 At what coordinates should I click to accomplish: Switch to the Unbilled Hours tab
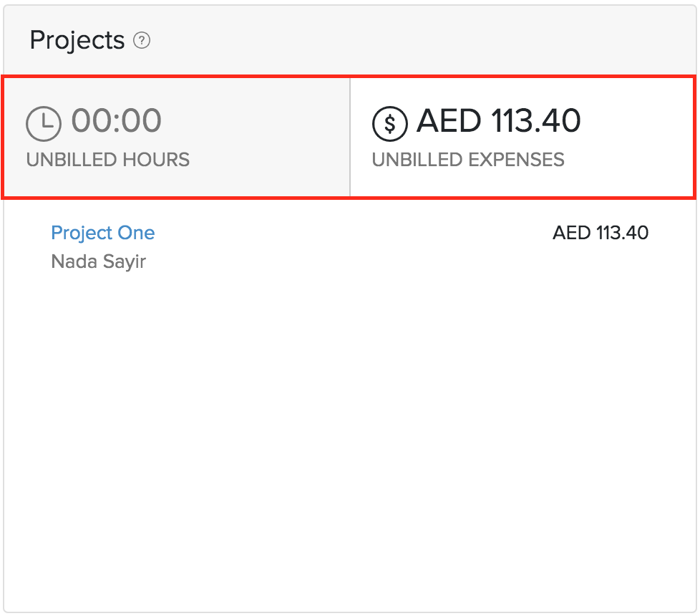(177, 138)
